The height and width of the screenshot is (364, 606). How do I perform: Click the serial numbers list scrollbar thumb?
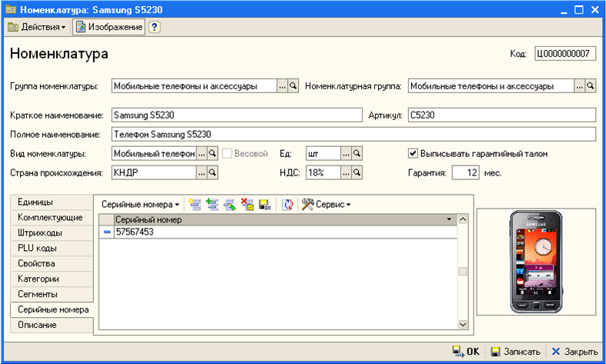point(463,272)
